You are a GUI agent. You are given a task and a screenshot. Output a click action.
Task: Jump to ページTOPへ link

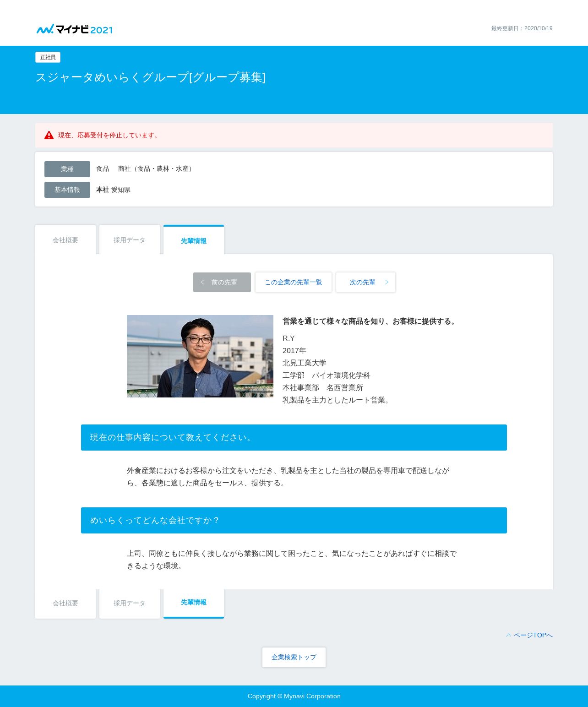[529, 635]
